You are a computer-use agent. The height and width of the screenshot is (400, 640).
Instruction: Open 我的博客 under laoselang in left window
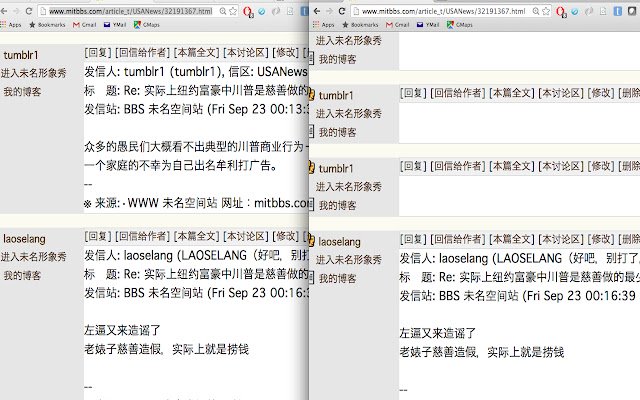tap(22, 276)
